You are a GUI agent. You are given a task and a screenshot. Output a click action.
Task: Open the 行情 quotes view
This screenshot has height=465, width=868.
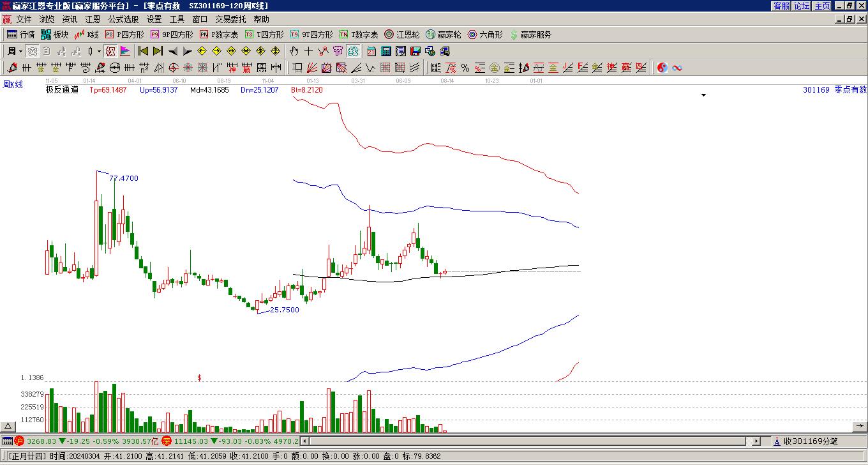[20, 34]
